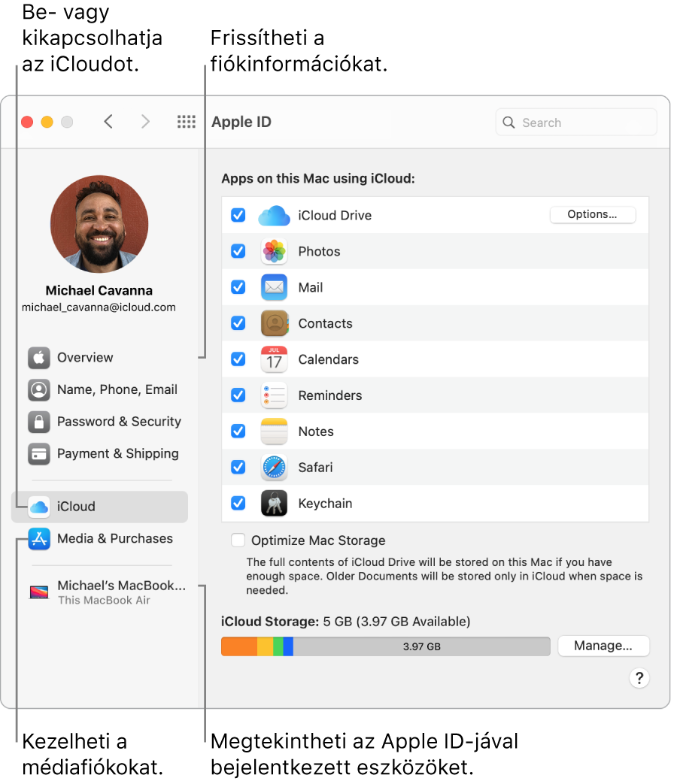Go back with the left chevron

(x=108, y=122)
